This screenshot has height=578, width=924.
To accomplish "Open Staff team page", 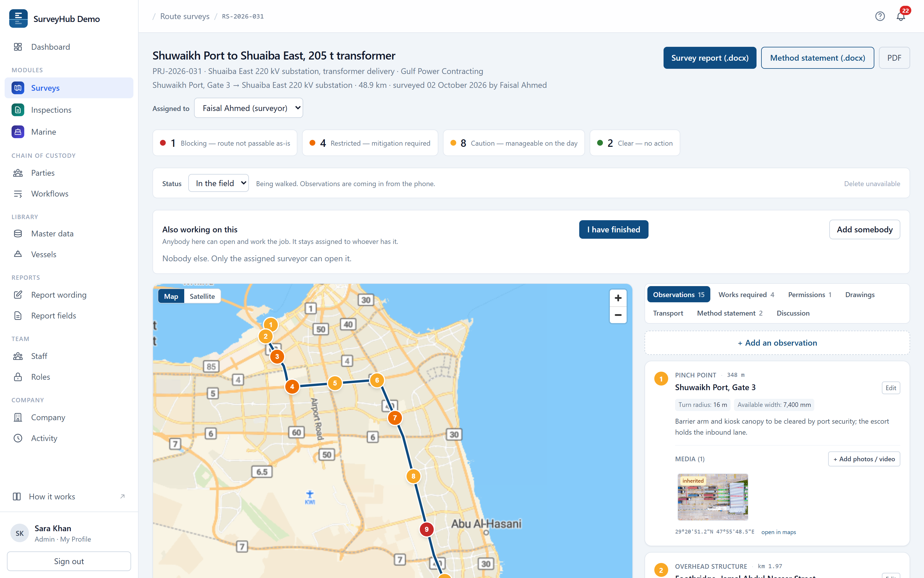I will click(x=69, y=356).
